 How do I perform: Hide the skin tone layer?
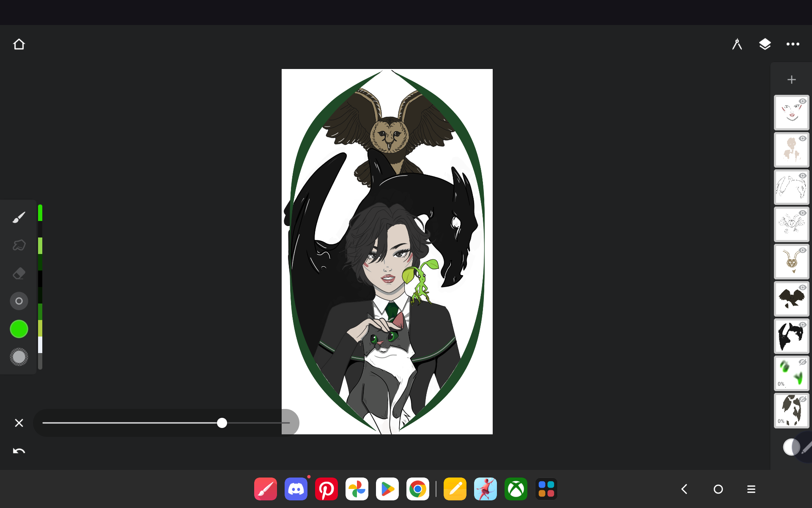coord(802,138)
